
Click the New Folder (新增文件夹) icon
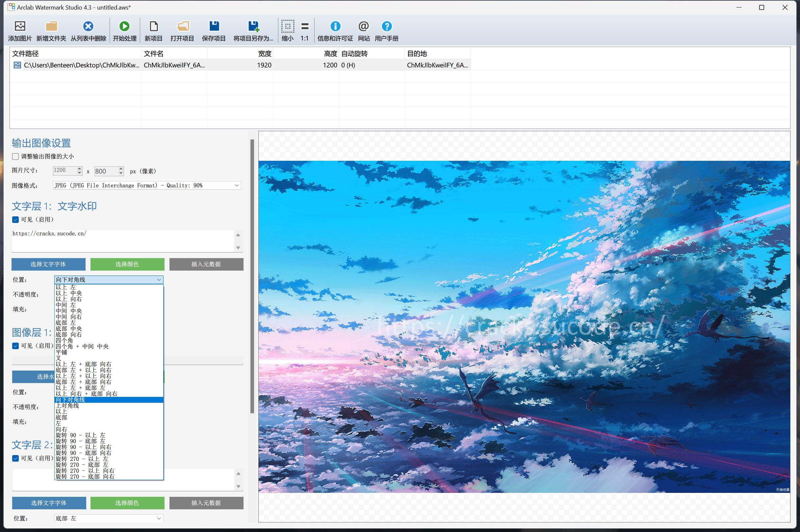pos(51,26)
